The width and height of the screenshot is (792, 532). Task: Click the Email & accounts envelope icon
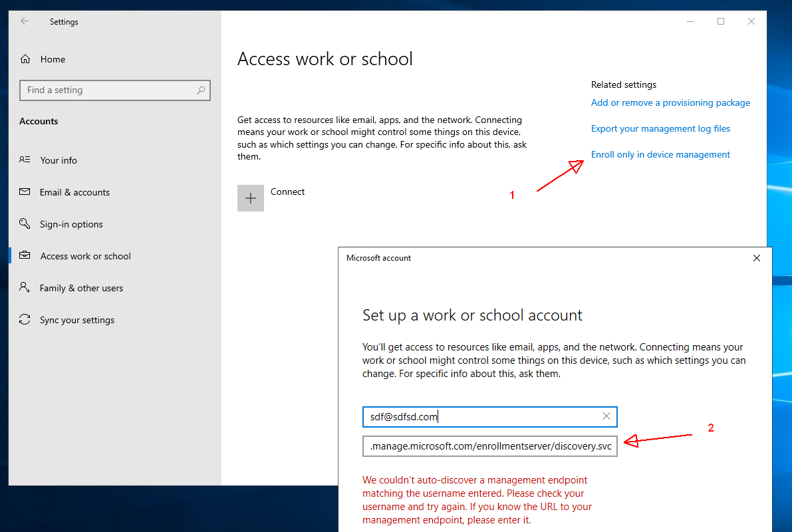tap(25, 192)
